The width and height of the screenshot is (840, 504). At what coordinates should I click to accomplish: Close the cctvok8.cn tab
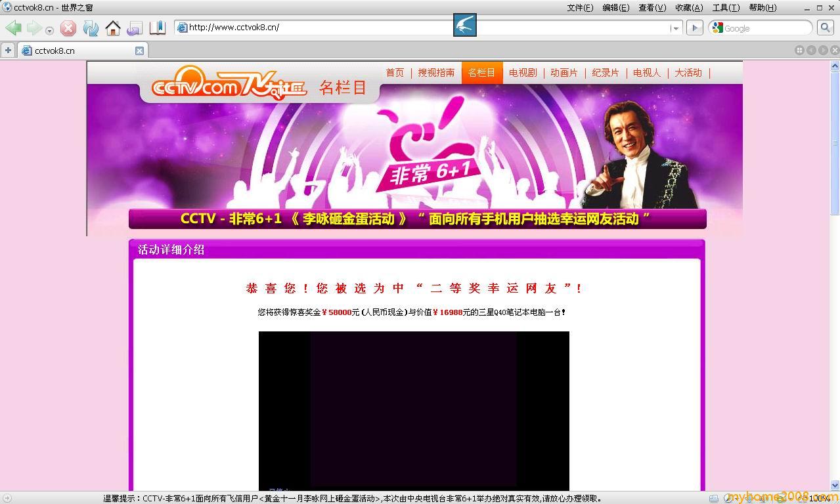139,51
